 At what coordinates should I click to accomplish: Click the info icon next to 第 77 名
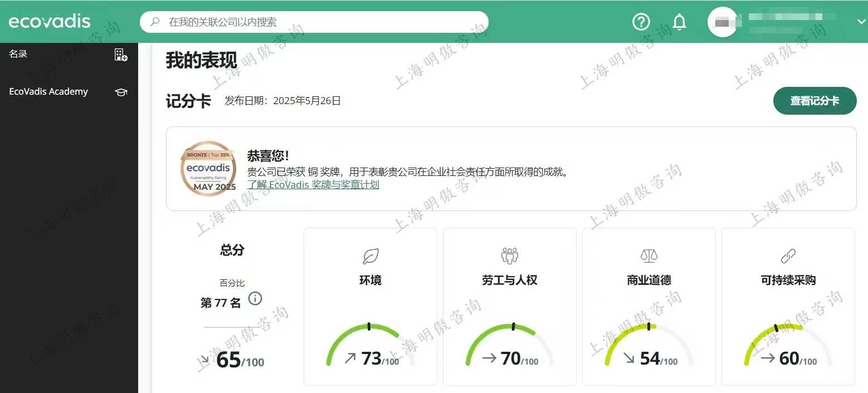(x=255, y=298)
